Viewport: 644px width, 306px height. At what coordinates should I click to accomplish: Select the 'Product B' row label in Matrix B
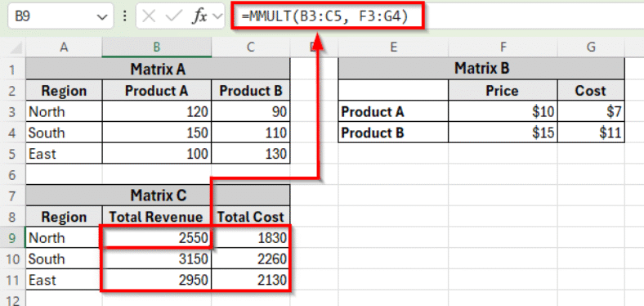[393, 133]
